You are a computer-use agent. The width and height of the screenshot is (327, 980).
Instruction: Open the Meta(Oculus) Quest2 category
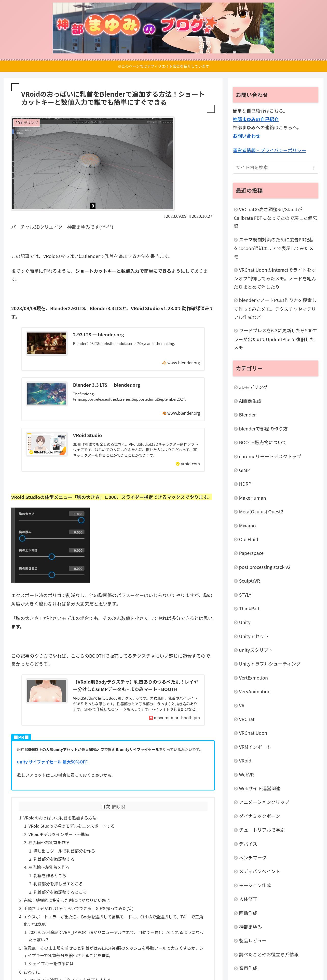pos(261,512)
